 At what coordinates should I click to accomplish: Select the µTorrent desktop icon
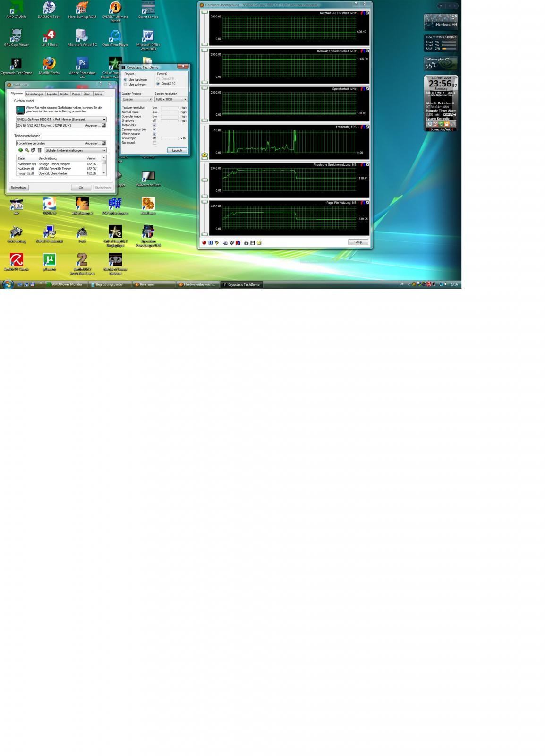point(49,262)
